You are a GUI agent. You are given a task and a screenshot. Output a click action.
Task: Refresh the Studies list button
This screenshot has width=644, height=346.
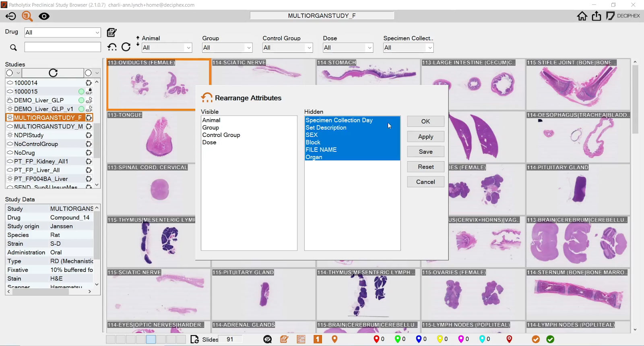(53, 73)
